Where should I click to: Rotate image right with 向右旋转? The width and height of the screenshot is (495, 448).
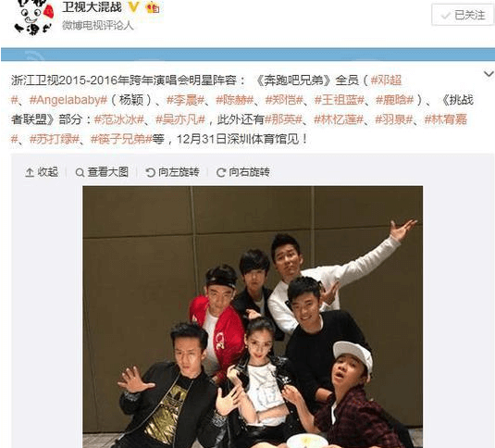[243, 172]
